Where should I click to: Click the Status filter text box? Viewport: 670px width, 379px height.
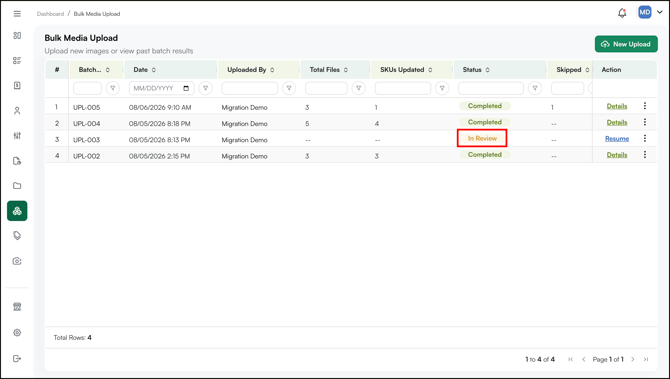491,88
